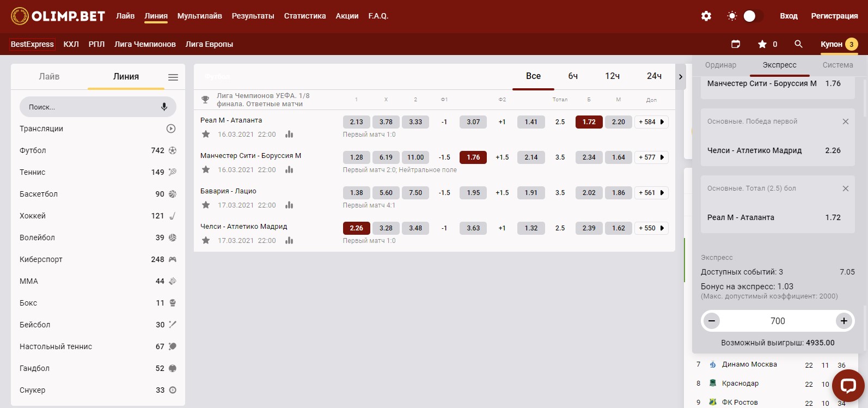This screenshot has height=408, width=868.
Task: Remove Реал М - Аталанта total bet
Action: [x=846, y=188]
